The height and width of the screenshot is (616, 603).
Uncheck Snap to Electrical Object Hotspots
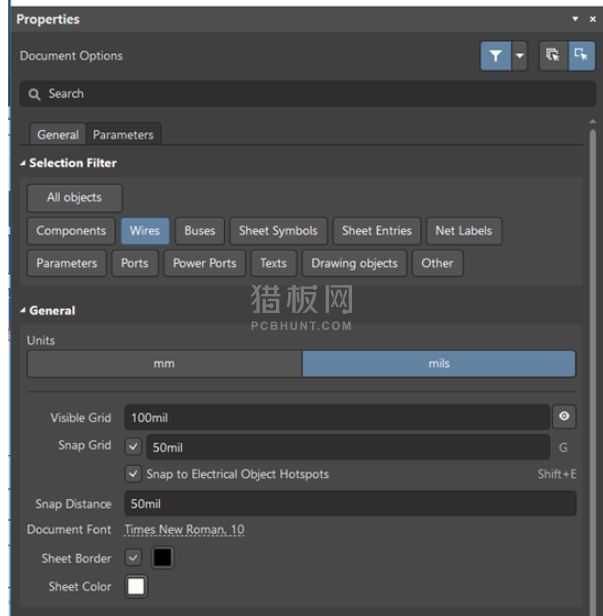(134, 474)
